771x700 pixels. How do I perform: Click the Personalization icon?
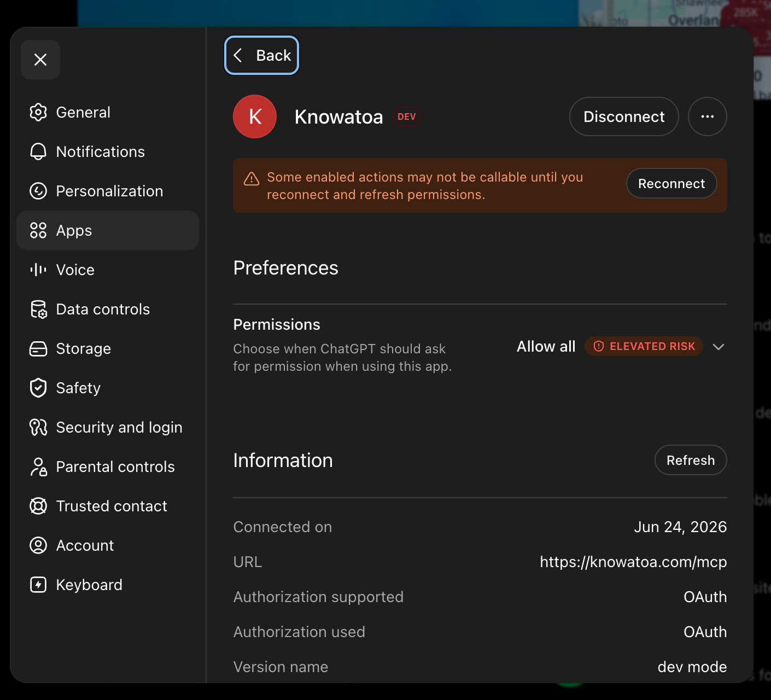pos(38,191)
